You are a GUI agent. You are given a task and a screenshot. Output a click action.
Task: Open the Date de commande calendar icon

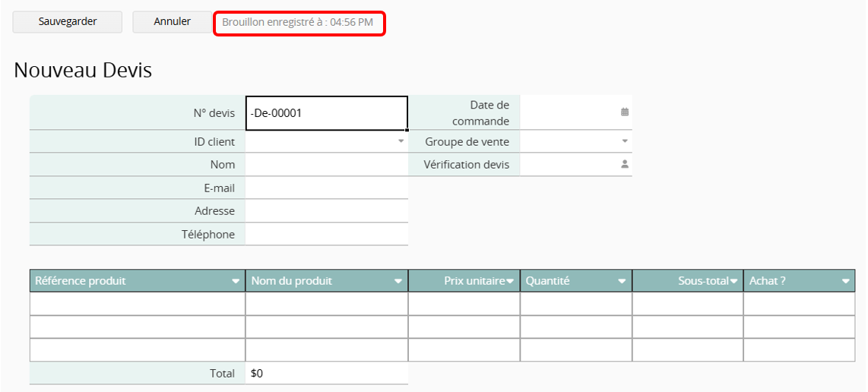coord(625,112)
